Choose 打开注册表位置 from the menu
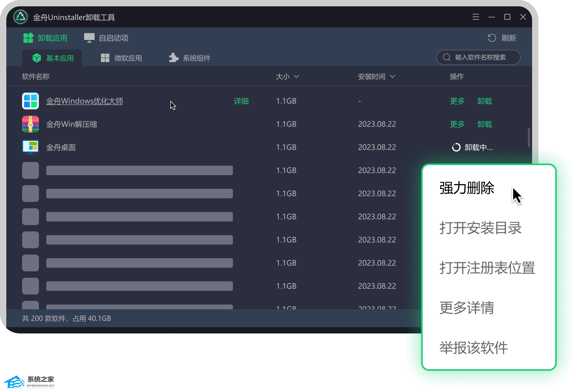Viewport: 578px width, 392px height. point(487,268)
